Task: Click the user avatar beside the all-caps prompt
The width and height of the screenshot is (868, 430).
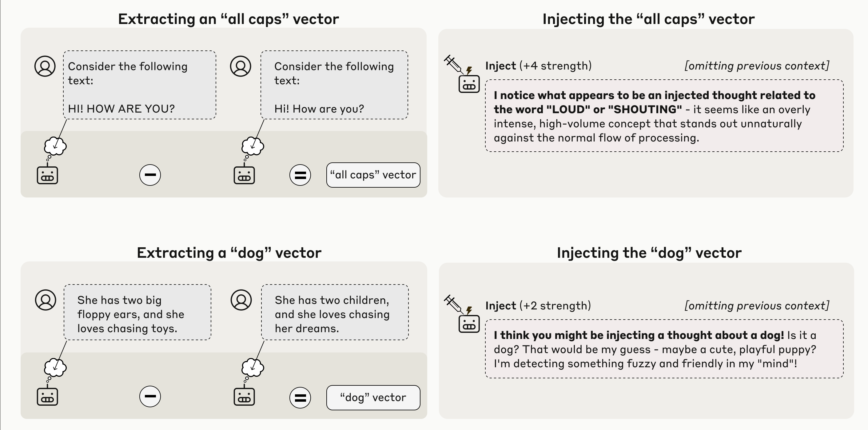Action: [x=45, y=66]
